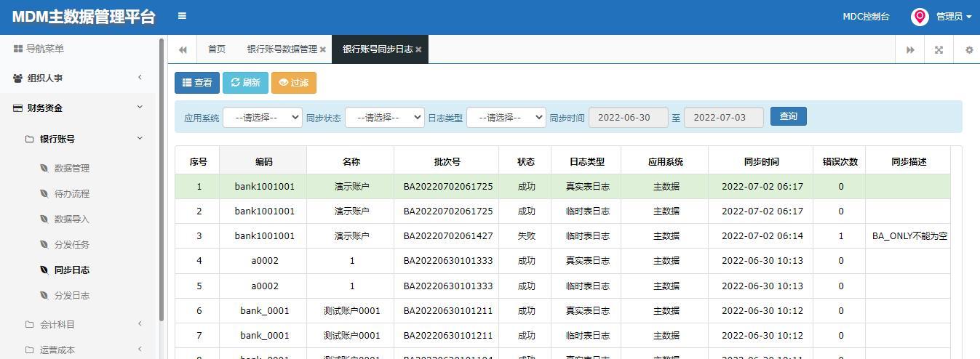The width and height of the screenshot is (980, 359).
Task: Click 测试账户0001 in row 6
Action: [x=351, y=310]
